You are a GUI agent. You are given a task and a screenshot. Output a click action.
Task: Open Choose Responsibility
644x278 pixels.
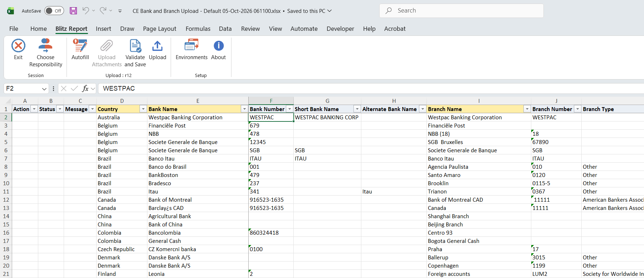pyautogui.click(x=46, y=53)
